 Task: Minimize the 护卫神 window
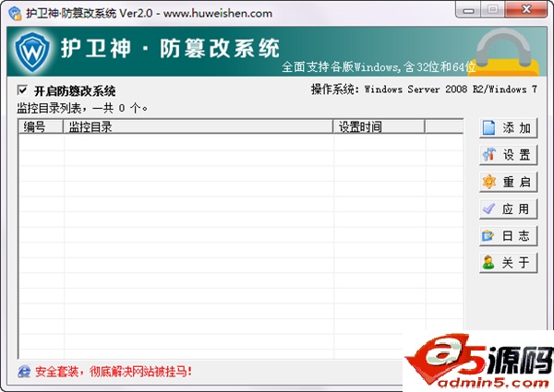(x=468, y=10)
